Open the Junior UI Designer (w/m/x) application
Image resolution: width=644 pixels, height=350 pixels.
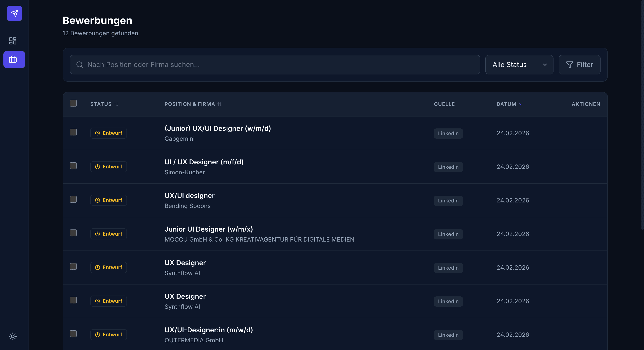click(208, 229)
